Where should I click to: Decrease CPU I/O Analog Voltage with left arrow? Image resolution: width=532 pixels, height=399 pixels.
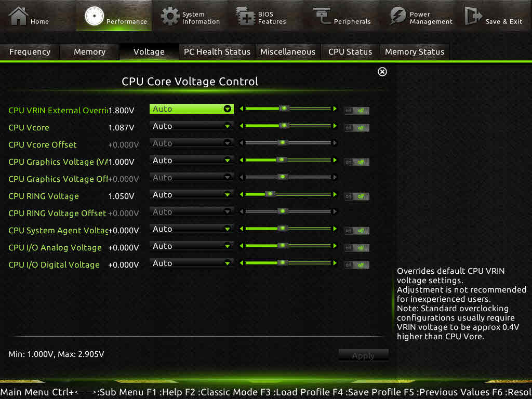click(241, 246)
